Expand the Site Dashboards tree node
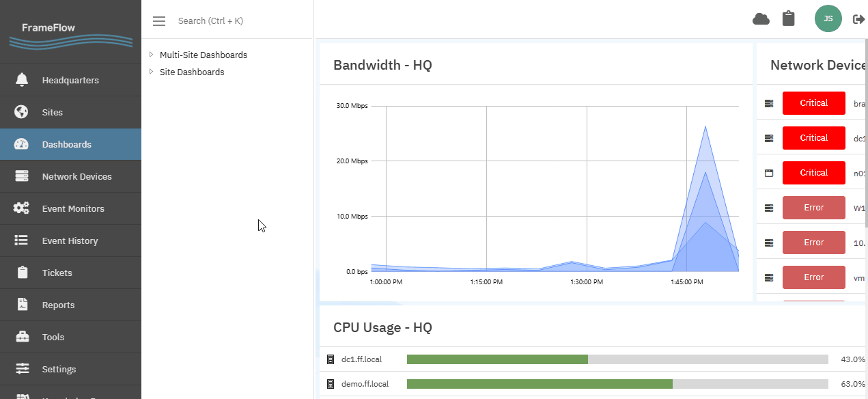The height and width of the screenshot is (399, 868). coord(151,72)
